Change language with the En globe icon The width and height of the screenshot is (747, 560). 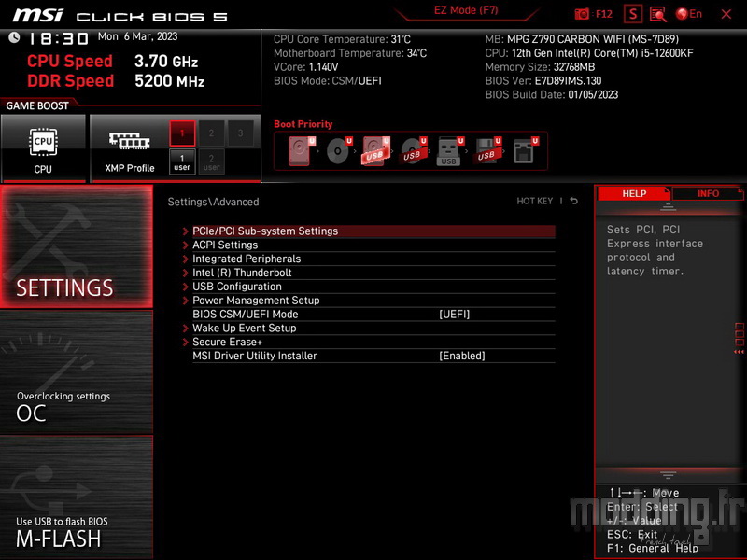[689, 14]
